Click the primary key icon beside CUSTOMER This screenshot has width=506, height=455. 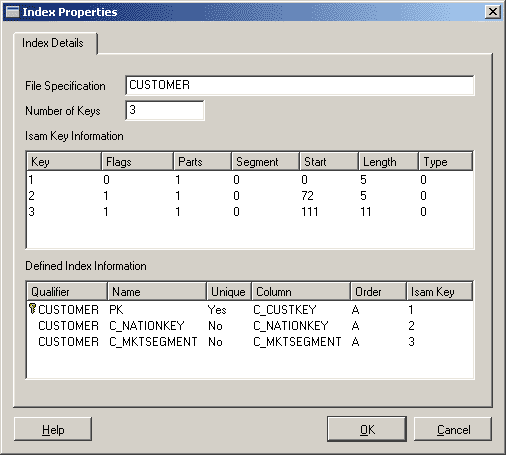32,309
